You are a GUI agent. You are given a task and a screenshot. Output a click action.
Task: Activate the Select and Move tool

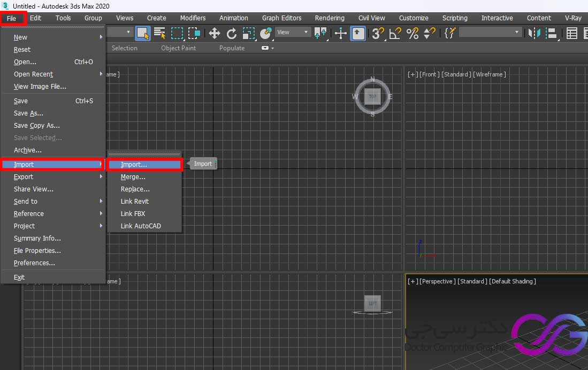click(x=214, y=33)
